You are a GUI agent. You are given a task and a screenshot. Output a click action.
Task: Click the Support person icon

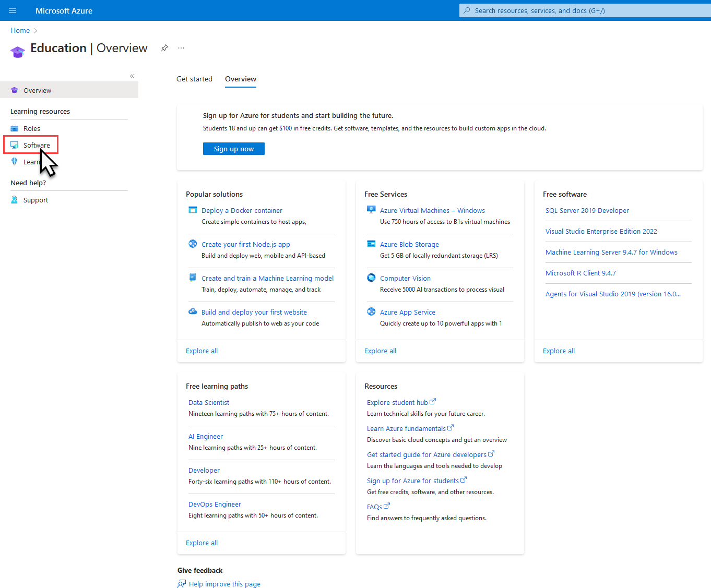coord(15,200)
